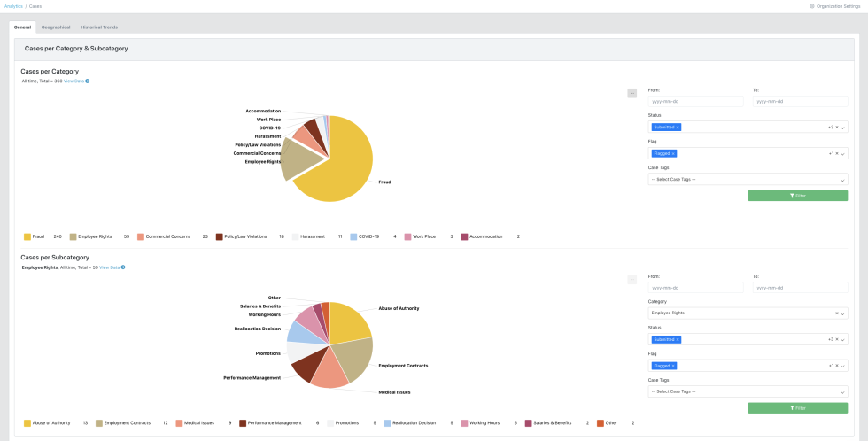Remove Flagged tag in subcategory Flag filter
Image resolution: width=868 pixels, height=441 pixels.
[x=673, y=365]
